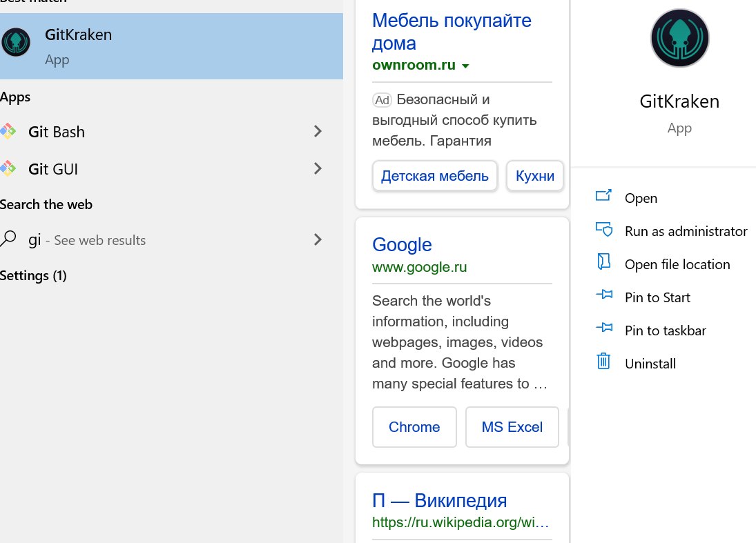Expand Git Bash options chevron
Screen dimensions: 756x543
(318, 131)
